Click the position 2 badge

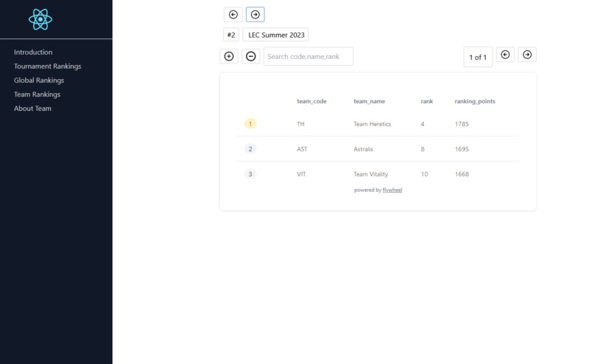(250, 149)
